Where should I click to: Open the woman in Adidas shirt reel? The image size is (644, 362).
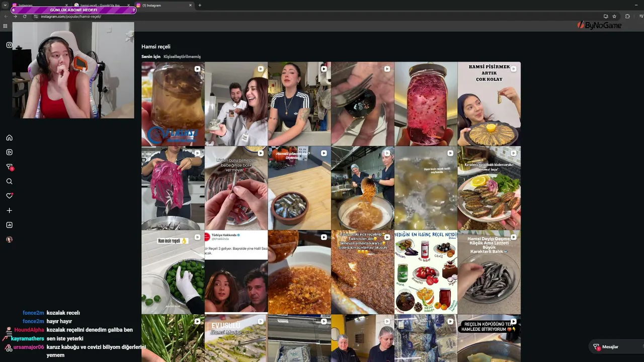[x=299, y=104]
